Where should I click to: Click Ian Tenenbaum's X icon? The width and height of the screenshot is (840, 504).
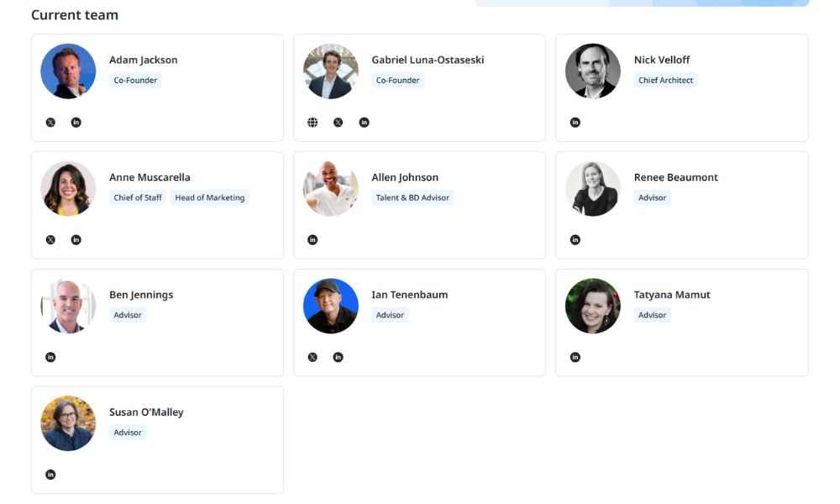pyautogui.click(x=312, y=356)
